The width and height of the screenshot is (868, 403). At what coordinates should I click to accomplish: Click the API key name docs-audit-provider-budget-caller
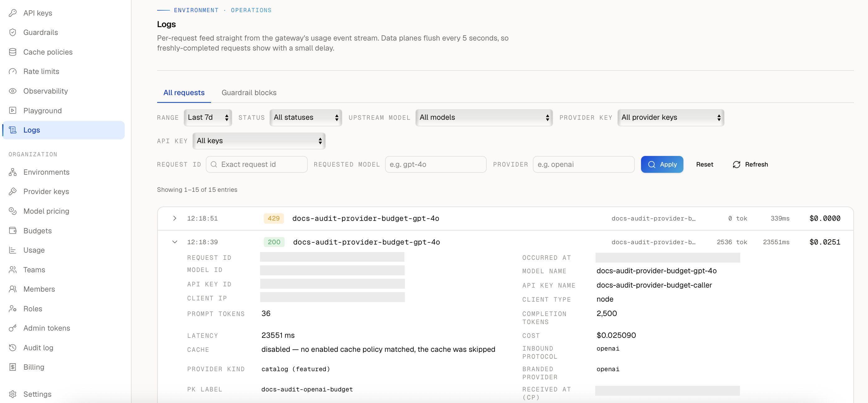click(x=654, y=285)
